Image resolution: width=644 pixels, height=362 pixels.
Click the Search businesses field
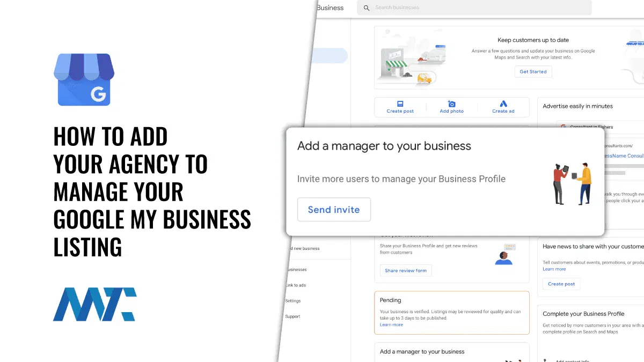[x=474, y=8]
